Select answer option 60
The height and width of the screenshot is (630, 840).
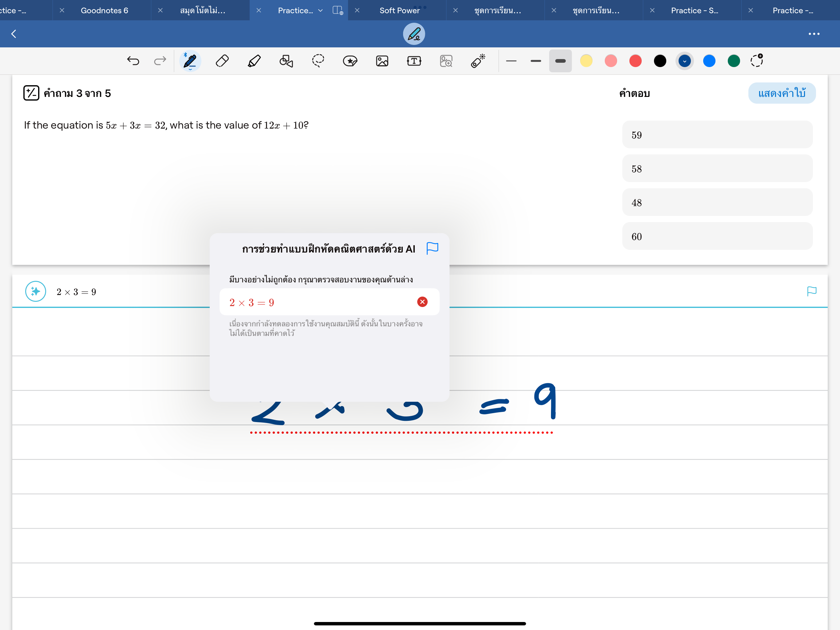pos(717,236)
